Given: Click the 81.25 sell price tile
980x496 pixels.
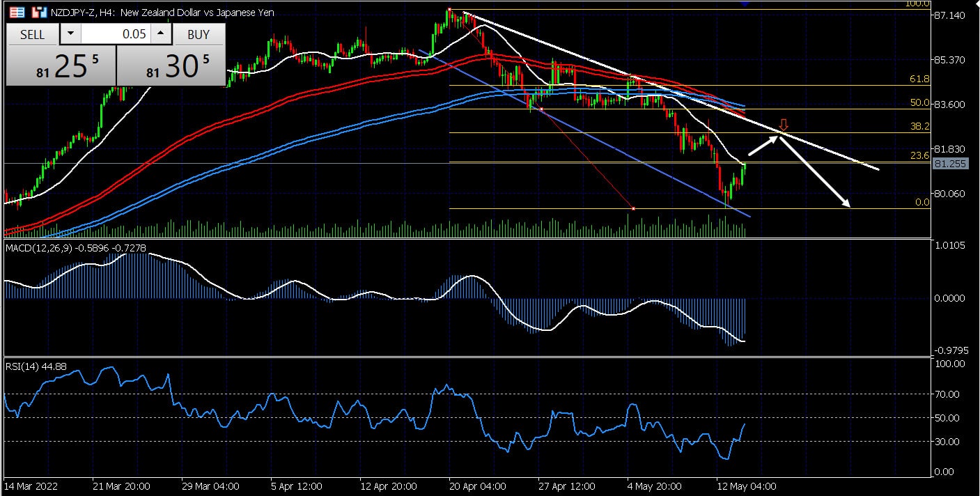Looking at the screenshot, I should (61, 67).
